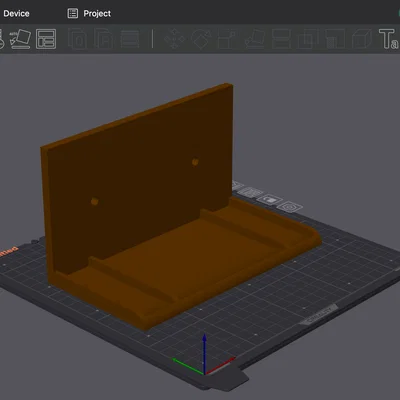
Task: Open the Text shape tool
Action: (388, 39)
